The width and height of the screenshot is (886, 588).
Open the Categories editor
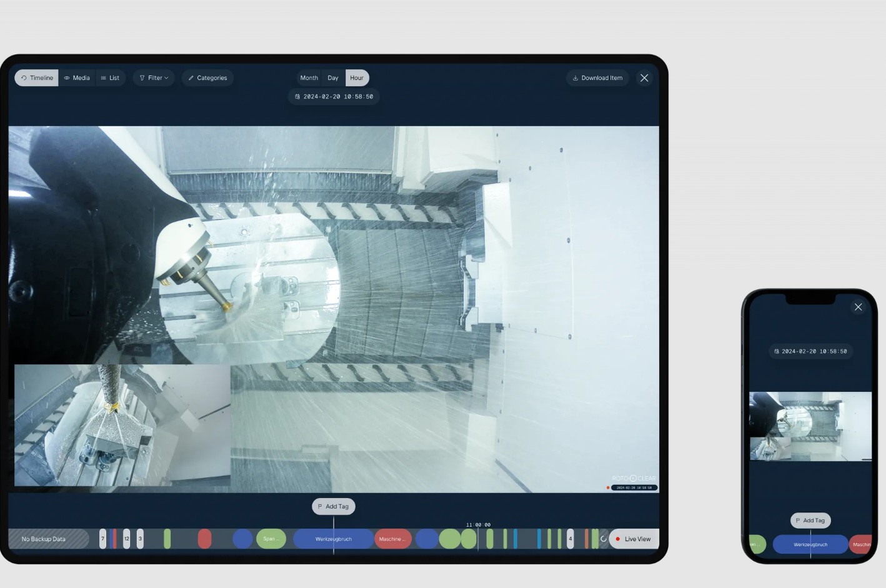pyautogui.click(x=207, y=78)
